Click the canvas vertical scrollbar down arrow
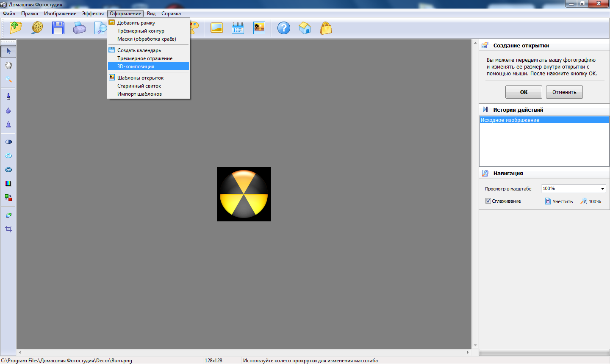Image resolution: width=610 pixels, height=364 pixels. click(x=475, y=346)
